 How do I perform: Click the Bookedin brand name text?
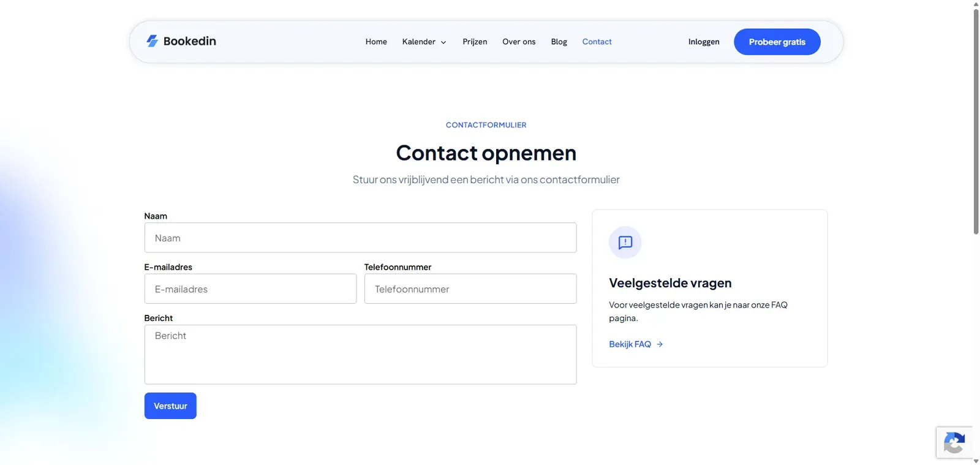tap(190, 41)
